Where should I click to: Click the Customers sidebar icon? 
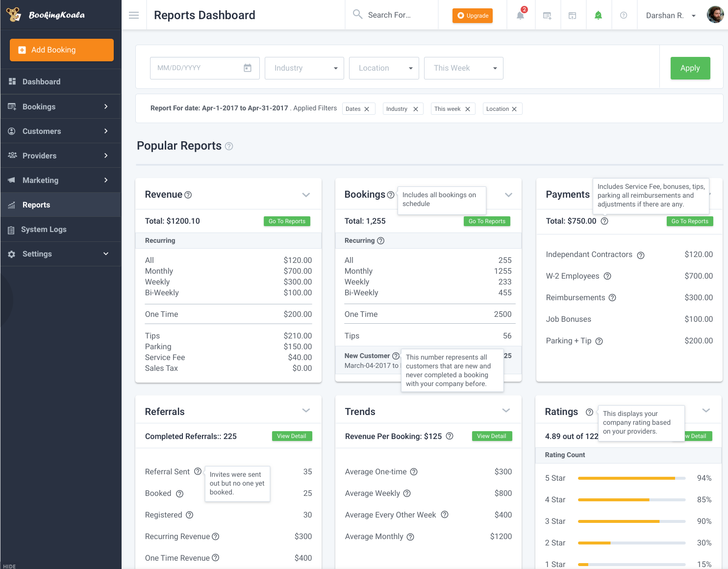pyautogui.click(x=12, y=131)
